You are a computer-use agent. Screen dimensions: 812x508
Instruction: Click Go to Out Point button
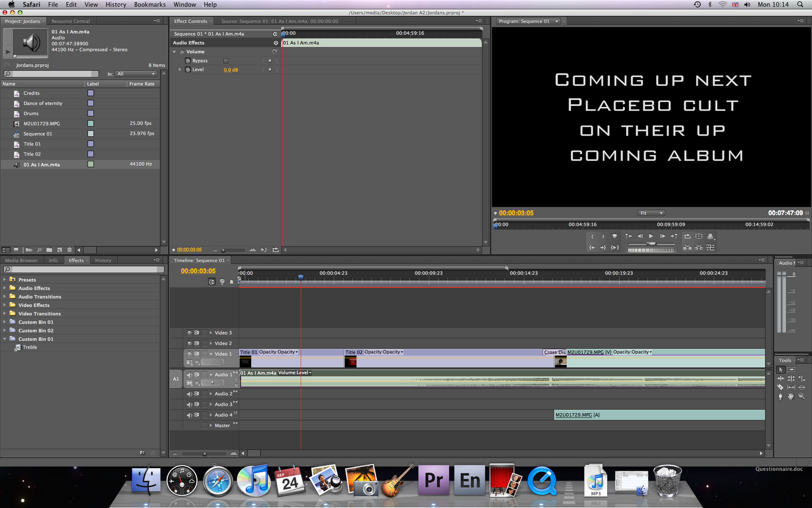pyautogui.click(x=603, y=247)
